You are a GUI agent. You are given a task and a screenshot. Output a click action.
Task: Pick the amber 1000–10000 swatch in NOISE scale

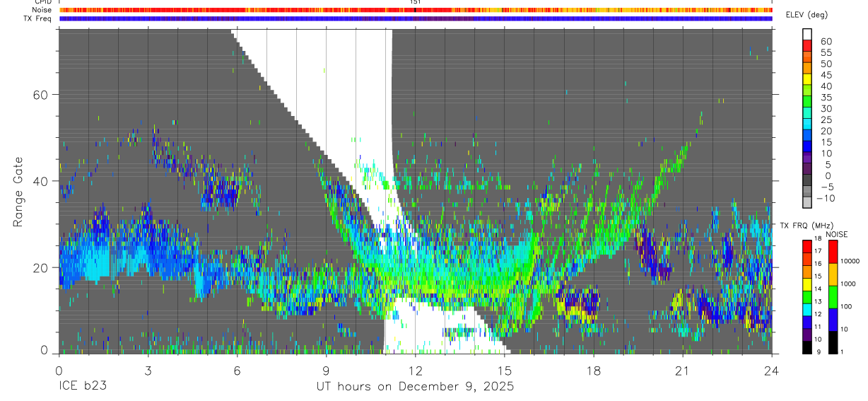click(833, 274)
